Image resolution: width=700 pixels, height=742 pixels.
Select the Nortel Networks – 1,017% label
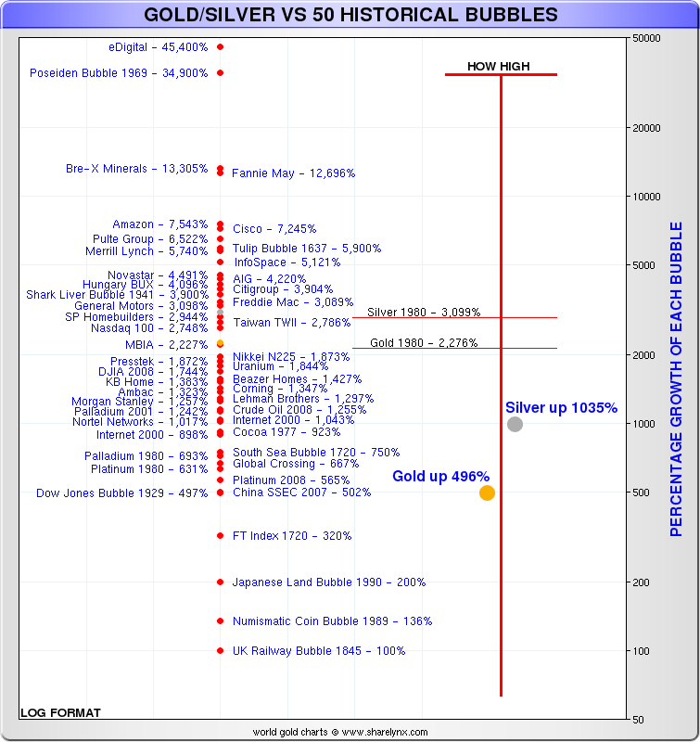(x=140, y=422)
